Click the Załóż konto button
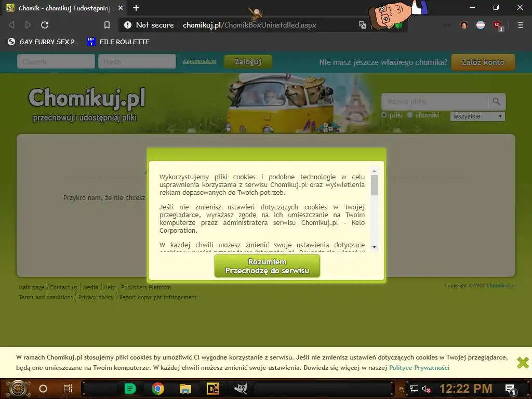Image resolution: width=532 pixels, height=399 pixels. pos(483,62)
